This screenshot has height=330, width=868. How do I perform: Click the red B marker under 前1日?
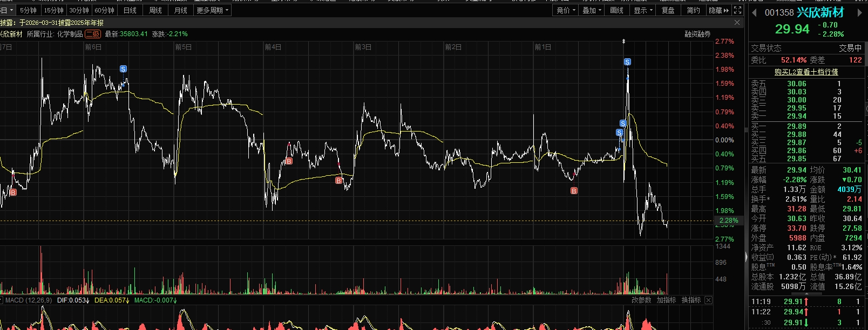(x=574, y=191)
